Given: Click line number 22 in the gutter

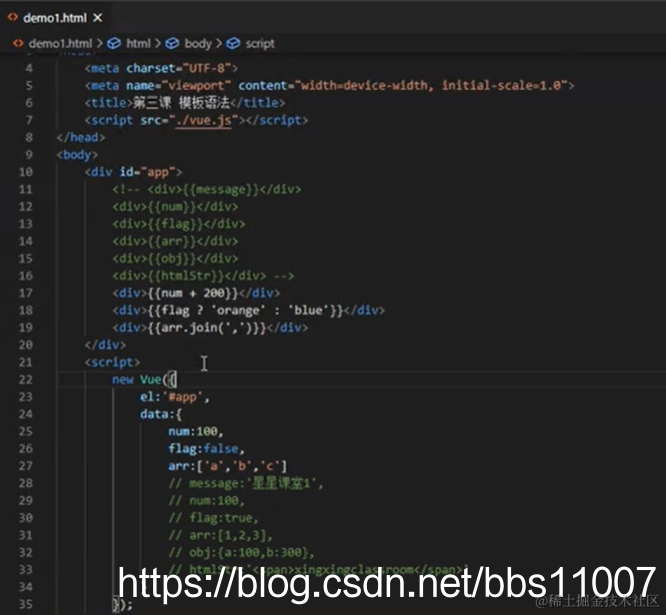Looking at the screenshot, I should coord(26,380).
